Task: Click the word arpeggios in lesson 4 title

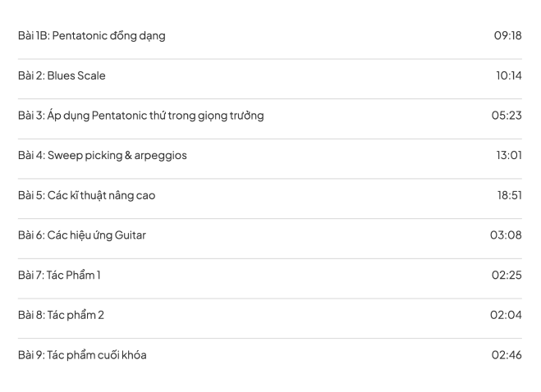Action: point(161,156)
